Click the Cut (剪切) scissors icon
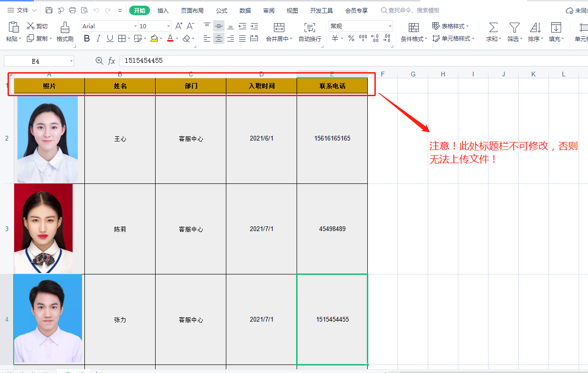The width and height of the screenshot is (588, 373). point(31,26)
